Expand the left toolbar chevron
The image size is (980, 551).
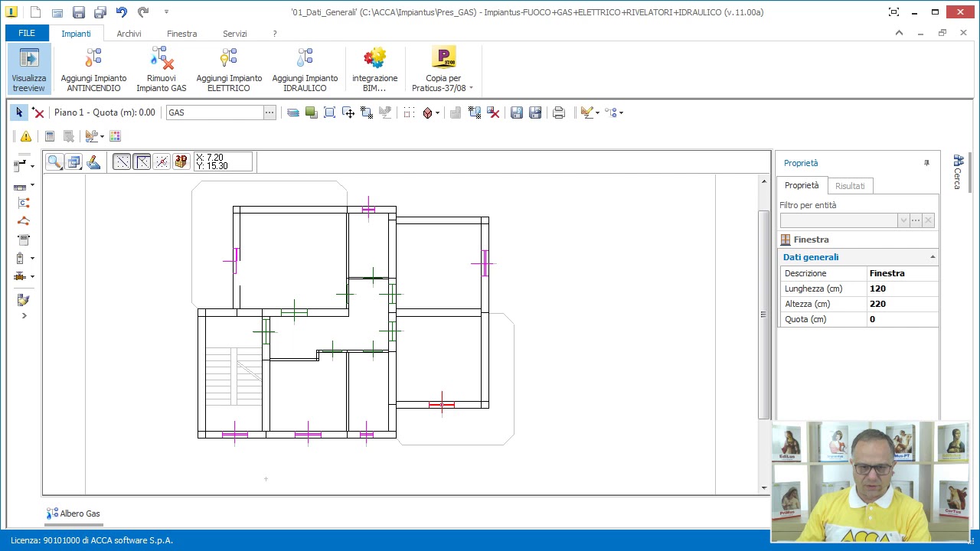tap(24, 316)
